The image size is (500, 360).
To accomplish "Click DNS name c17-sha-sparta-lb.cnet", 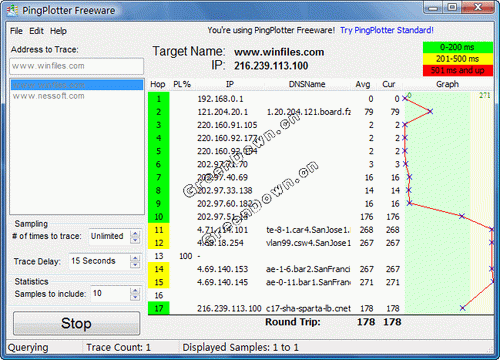I will tap(308, 309).
